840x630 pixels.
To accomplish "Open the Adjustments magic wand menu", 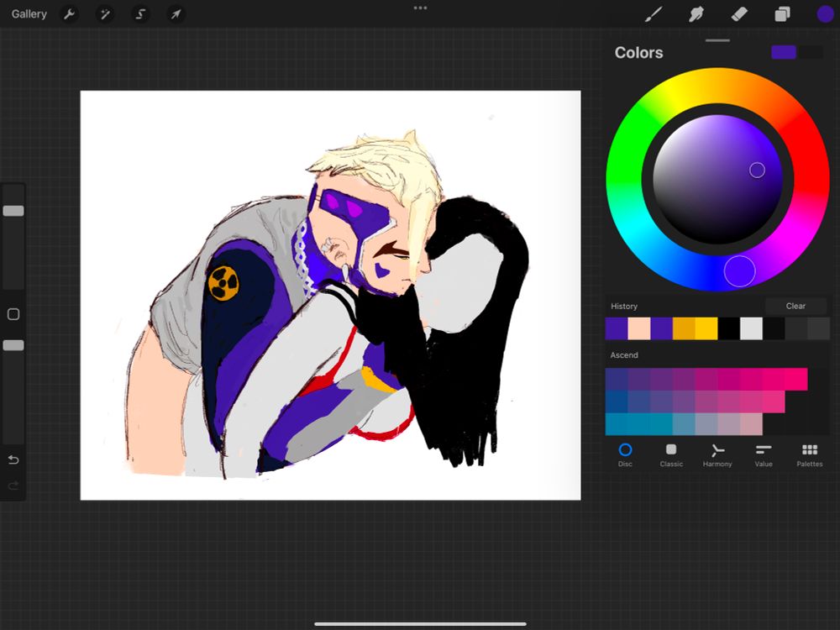I will [x=104, y=14].
